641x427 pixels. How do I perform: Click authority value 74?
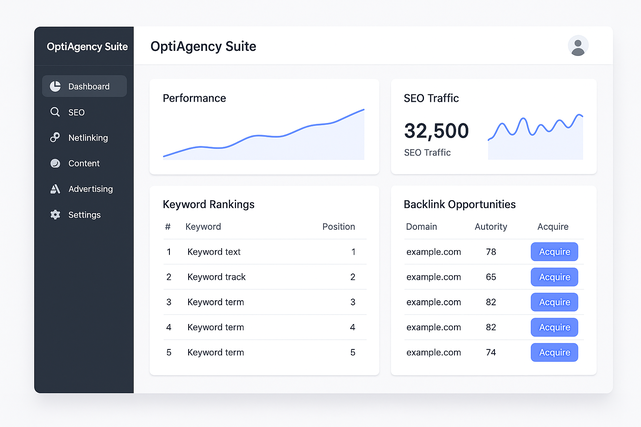491,352
